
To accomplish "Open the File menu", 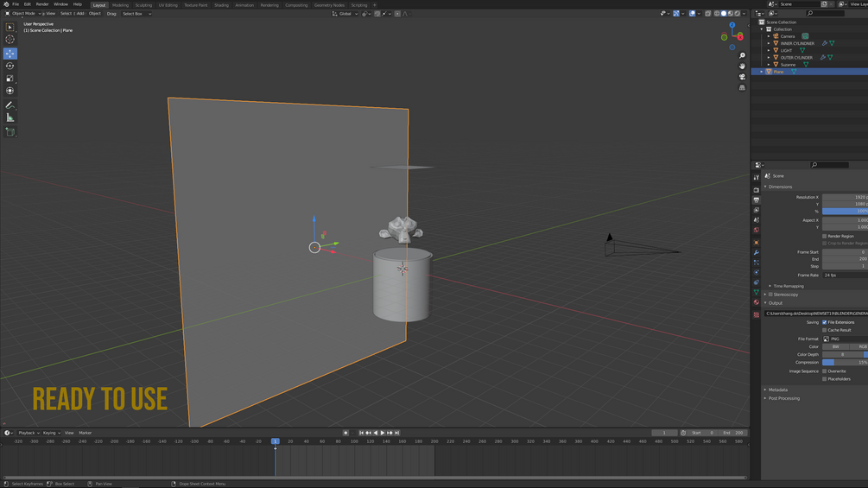I will [16, 4].
